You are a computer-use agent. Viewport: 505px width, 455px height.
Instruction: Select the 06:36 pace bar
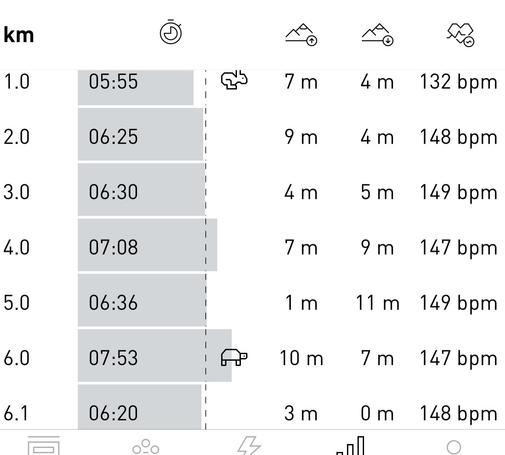142,300
